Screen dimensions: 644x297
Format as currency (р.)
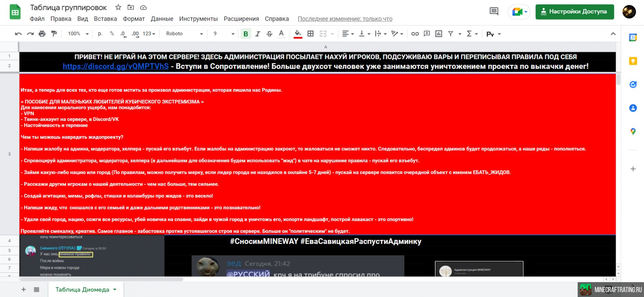(100, 34)
